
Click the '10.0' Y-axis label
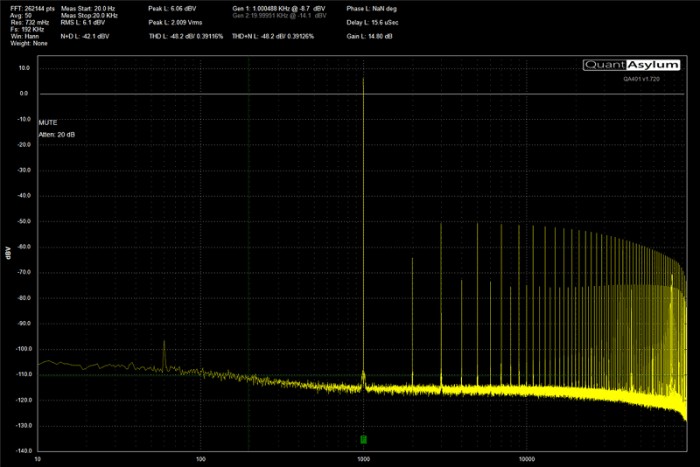point(24,68)
